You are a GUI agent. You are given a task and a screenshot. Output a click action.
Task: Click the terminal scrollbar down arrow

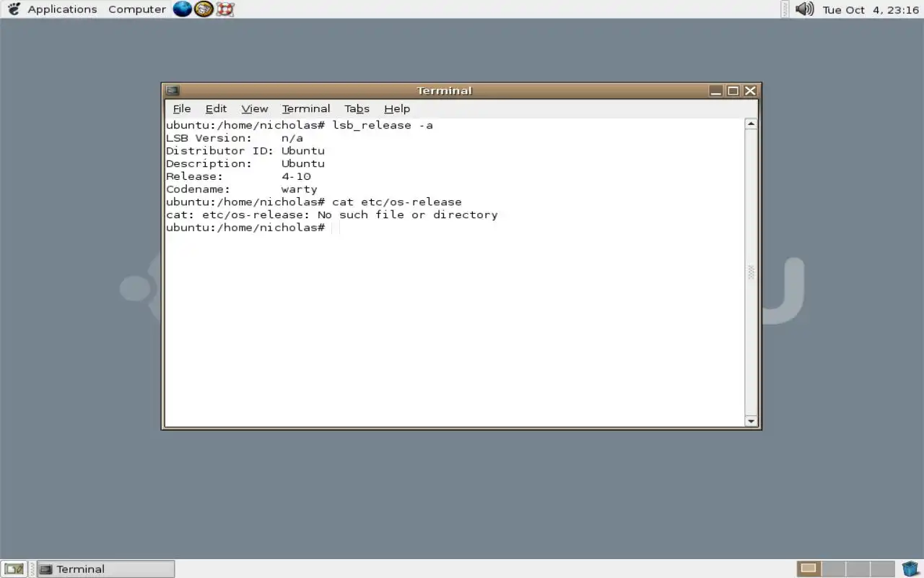751,420
